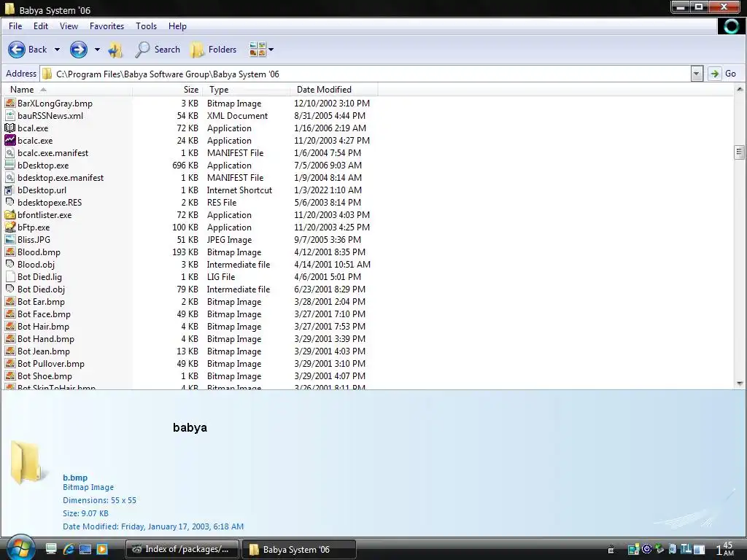Select the bdesktopexe.RES file icon
The width and height of the screenshot is (747, 560).
(9, 203)
